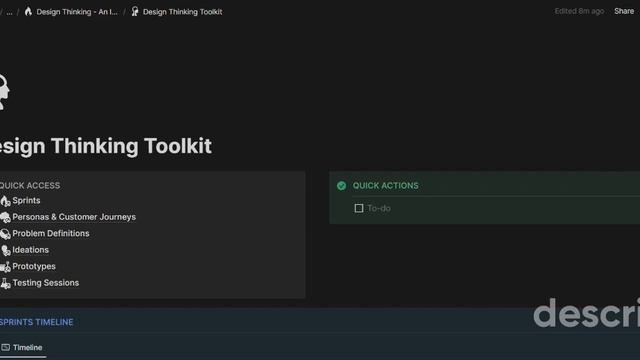Go to Design Thinking - An I... breadcrumb
Image resolution: width=640 pixels, height=360 pixels.
click(71, 12)
